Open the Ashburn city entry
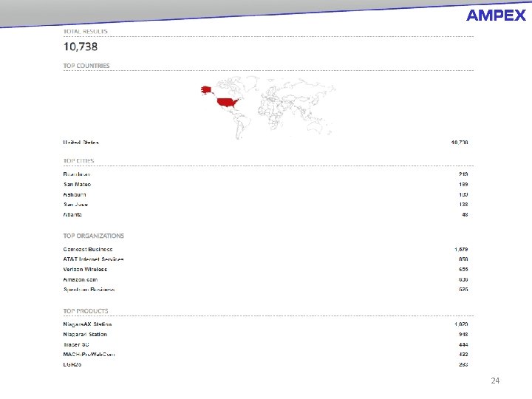This screenshot has height=399, width=532. click(x=75, y=194)
